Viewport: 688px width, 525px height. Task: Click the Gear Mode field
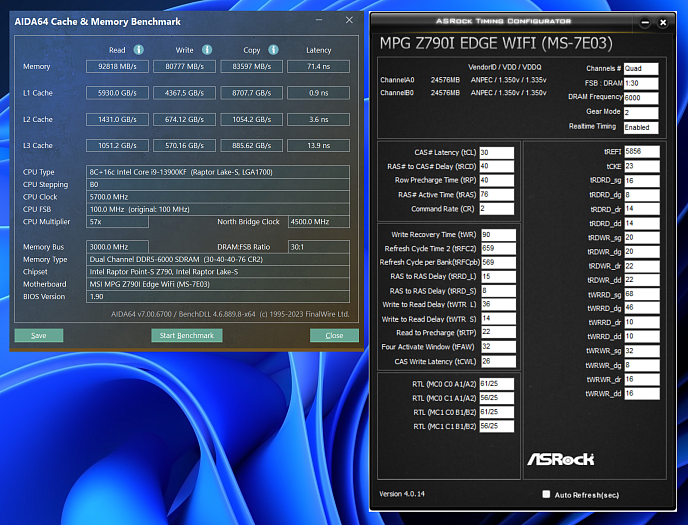[x=641, y=113]
